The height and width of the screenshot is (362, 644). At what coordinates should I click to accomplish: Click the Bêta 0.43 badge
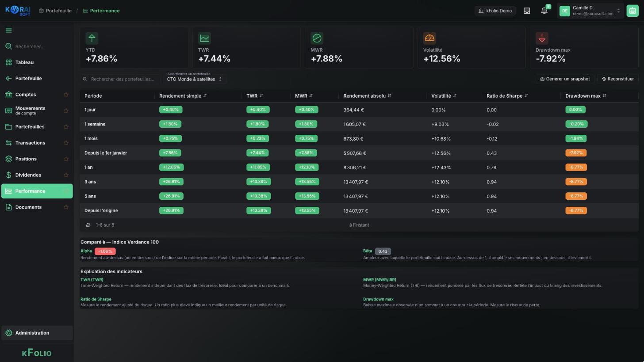tap(383, 251)
